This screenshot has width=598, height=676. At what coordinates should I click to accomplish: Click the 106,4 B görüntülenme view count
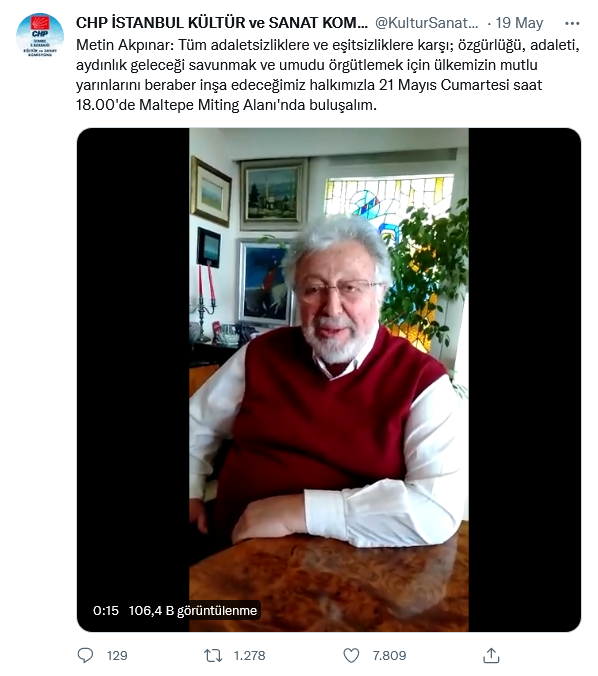(x=193, y=610)
